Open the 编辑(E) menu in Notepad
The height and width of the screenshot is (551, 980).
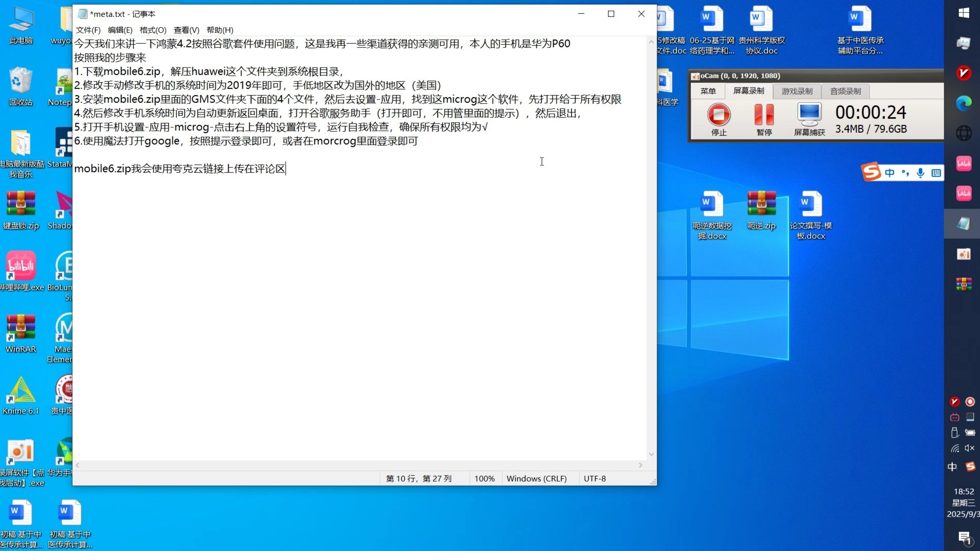point(120,30)
